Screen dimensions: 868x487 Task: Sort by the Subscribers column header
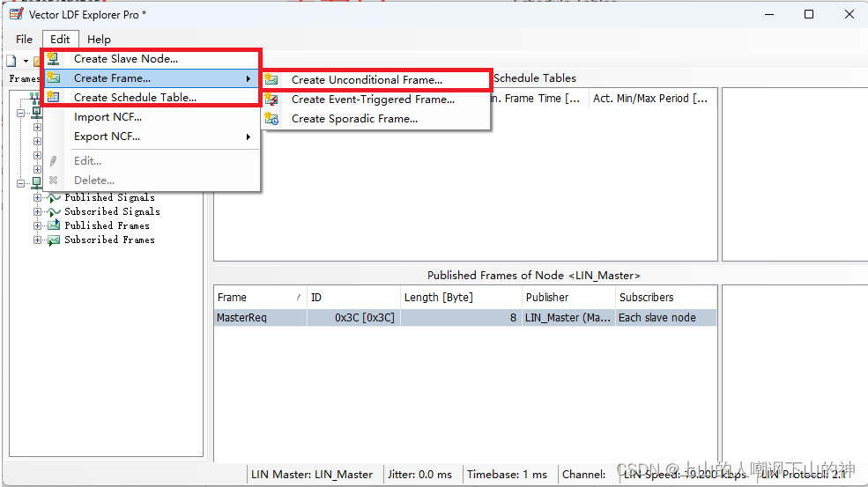[666, 297]
